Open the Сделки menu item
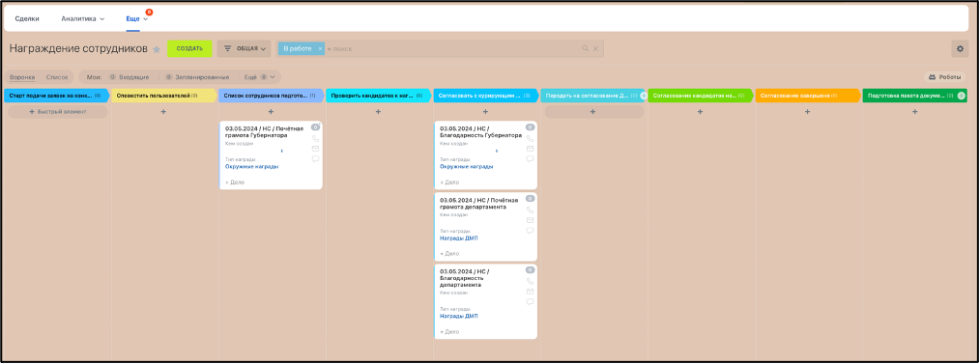Screen dimensions: 980x364 pos(27,18)
